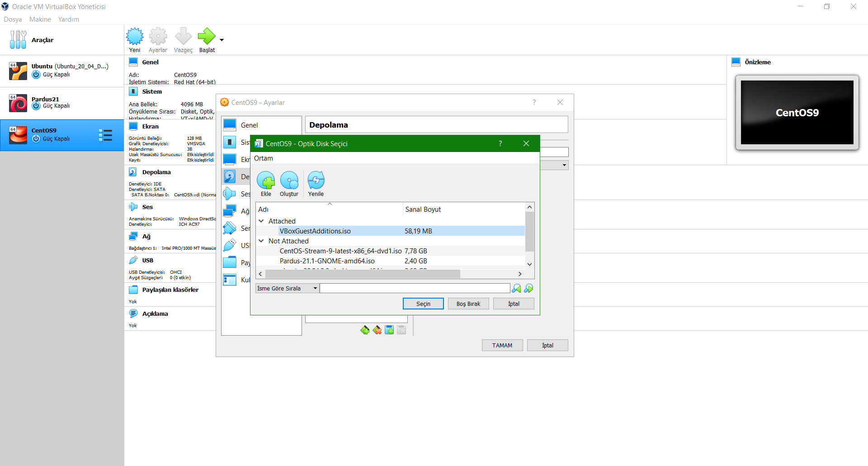
Task: Click the Oluştur (create disk) icon
Action: (289, 181)
